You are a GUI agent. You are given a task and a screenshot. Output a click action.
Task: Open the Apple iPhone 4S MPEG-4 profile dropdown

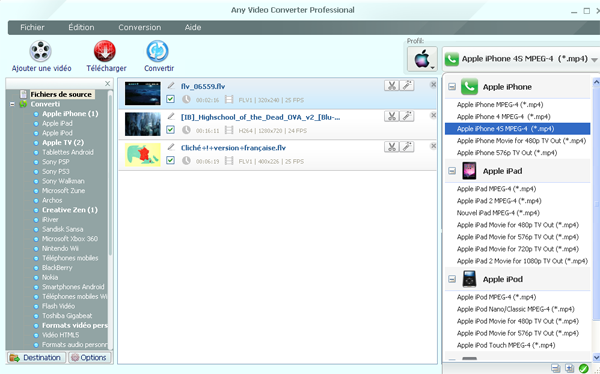[x=521, y=59]
